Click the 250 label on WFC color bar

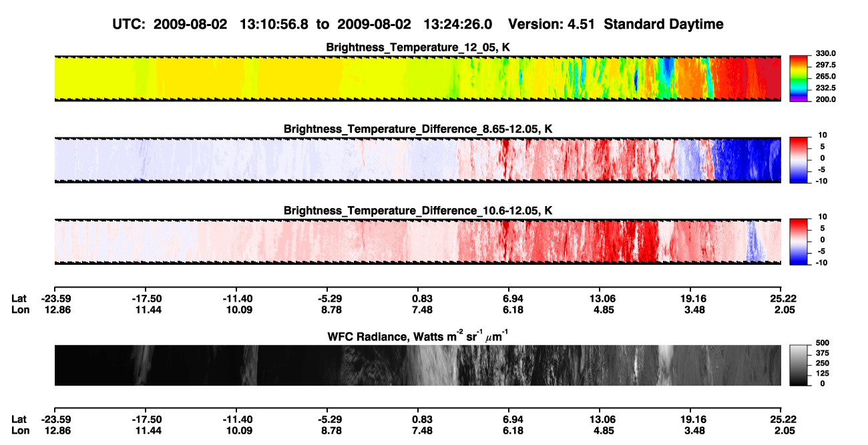[x=821, y=363]
